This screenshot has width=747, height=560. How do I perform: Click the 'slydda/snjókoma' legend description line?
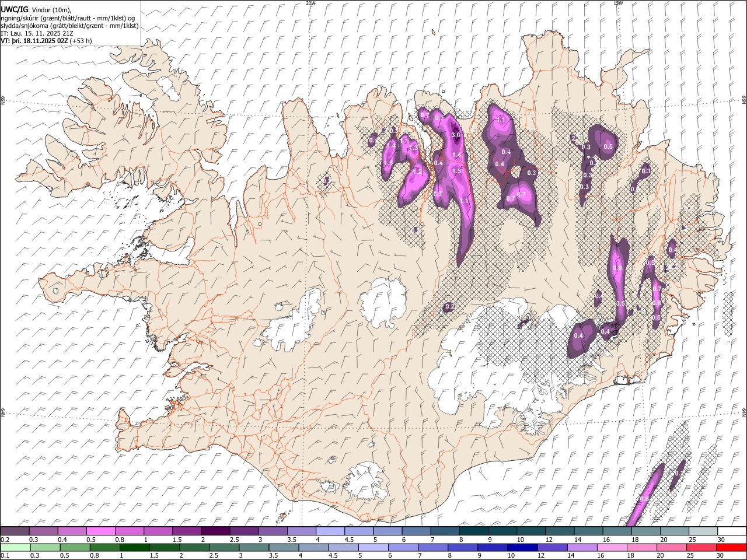[70, 26]
